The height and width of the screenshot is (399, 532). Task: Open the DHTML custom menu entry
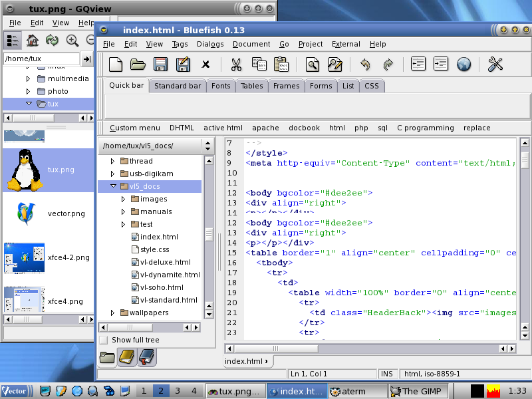coord(182,128)
